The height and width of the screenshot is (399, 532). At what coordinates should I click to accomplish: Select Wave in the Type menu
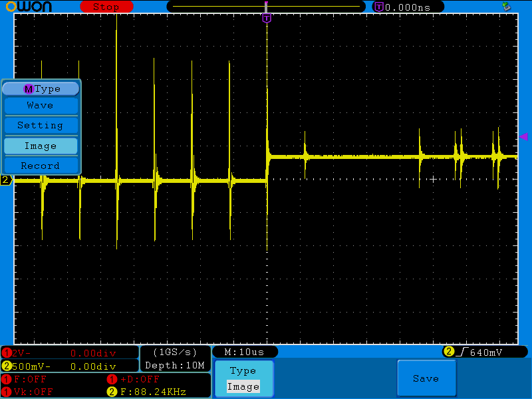41,106
